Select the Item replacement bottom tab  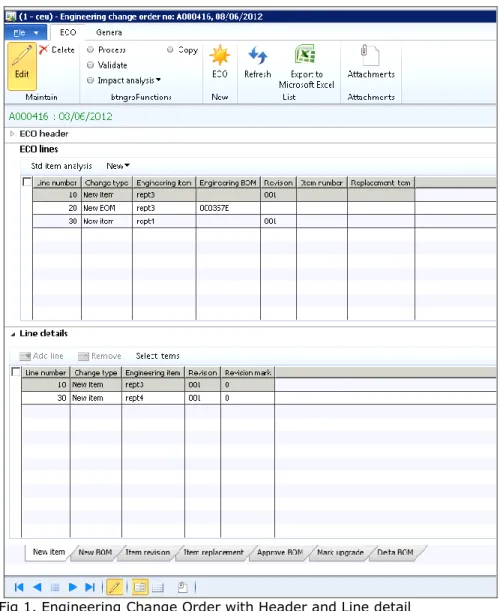point(213,553)
